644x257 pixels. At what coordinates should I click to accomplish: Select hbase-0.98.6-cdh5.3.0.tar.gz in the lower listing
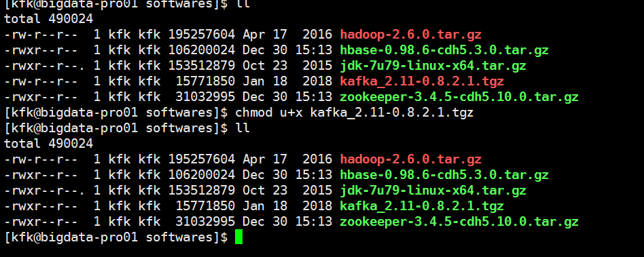444,175
